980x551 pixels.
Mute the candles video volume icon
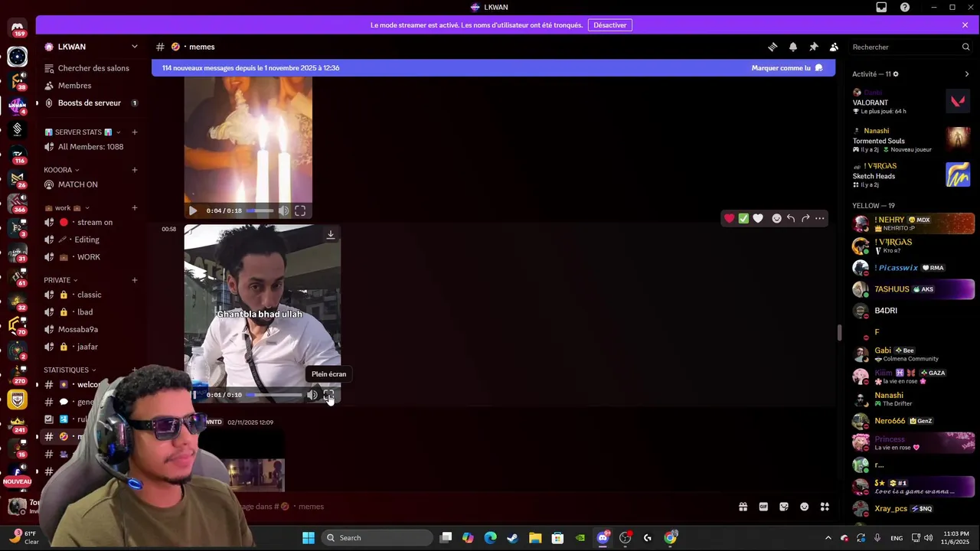click(x=283, y=210)
